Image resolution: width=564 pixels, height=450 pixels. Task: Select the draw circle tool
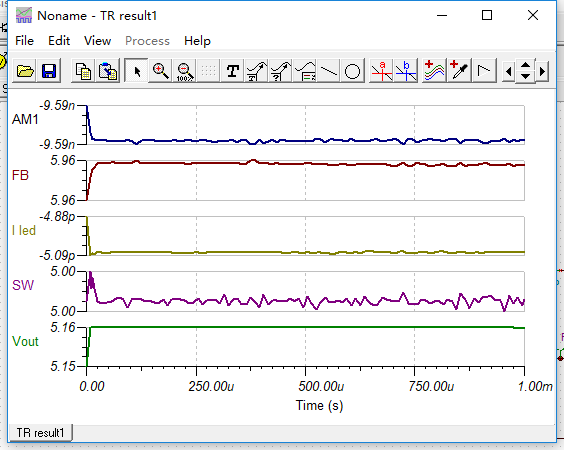click(352, 71)
